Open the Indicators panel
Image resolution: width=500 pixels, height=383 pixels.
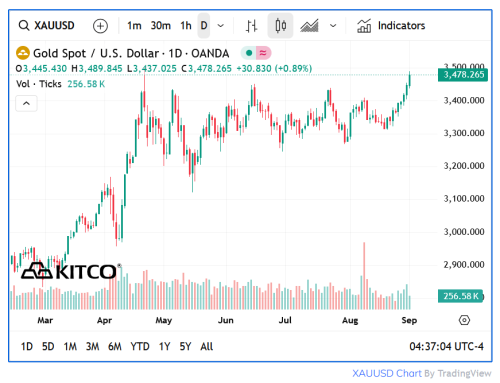click(x=391, y=26)
